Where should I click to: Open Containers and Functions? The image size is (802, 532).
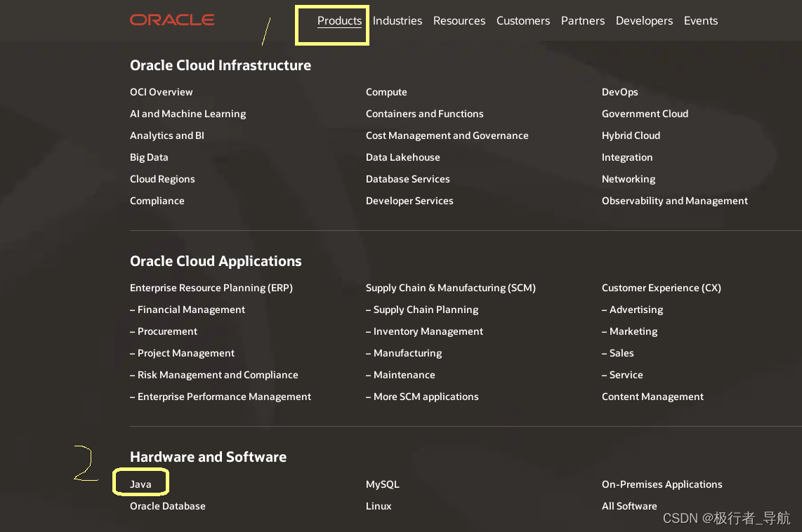[425, 114]
